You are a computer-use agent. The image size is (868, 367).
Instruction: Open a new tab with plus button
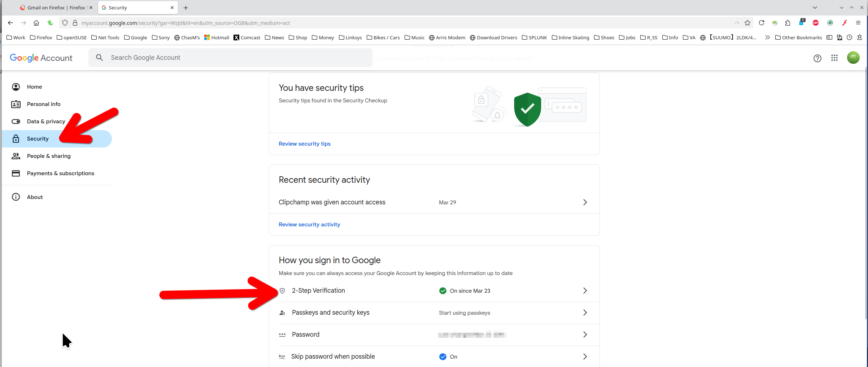[186, 8]
